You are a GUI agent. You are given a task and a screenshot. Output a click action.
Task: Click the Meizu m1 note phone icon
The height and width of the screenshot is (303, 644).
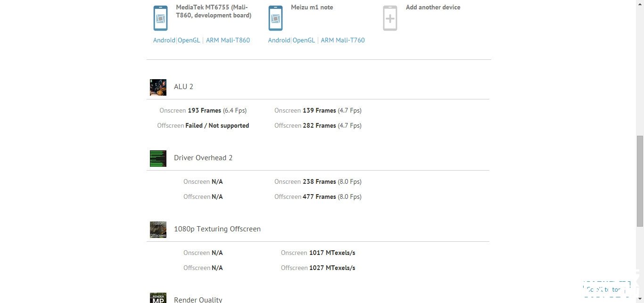click(275, 18)
